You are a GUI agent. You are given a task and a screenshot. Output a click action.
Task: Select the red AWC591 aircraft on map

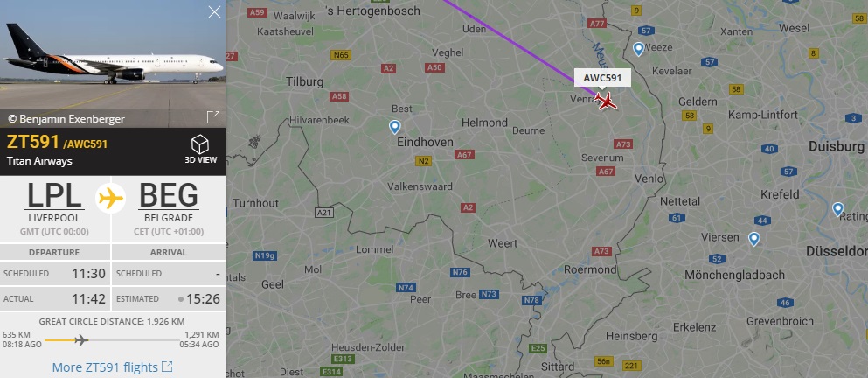click(606, 101)
